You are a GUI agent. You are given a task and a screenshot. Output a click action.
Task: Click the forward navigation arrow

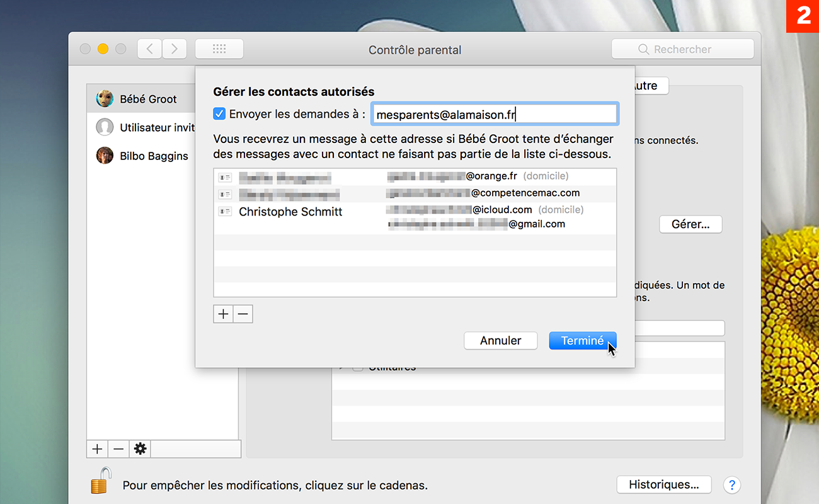[175, 49]
